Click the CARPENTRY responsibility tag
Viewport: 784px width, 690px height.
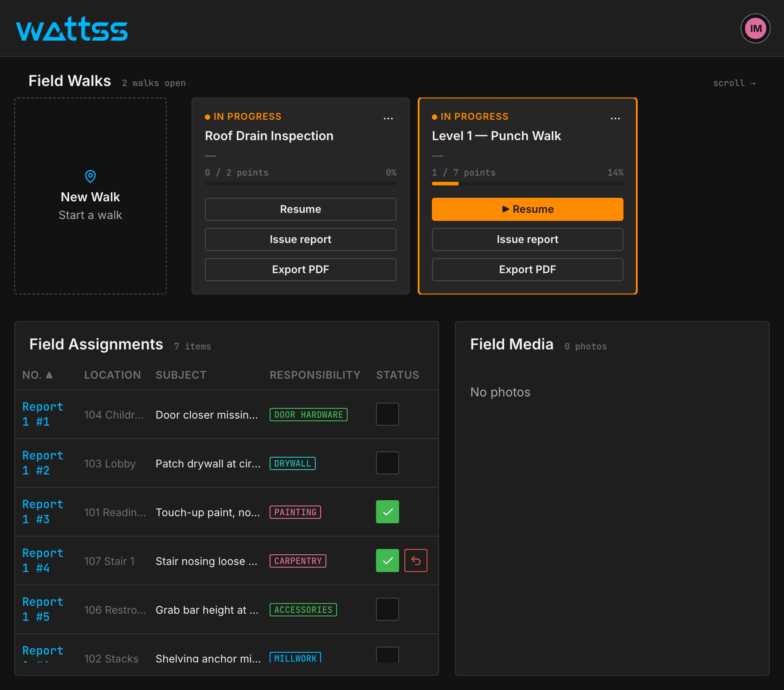coord(298,561)
